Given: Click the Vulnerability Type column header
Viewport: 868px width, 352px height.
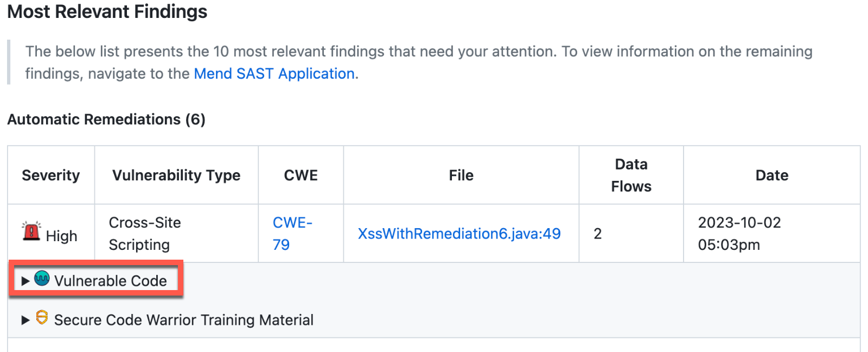Looking at the screenshot, I should tap(176, 175).
